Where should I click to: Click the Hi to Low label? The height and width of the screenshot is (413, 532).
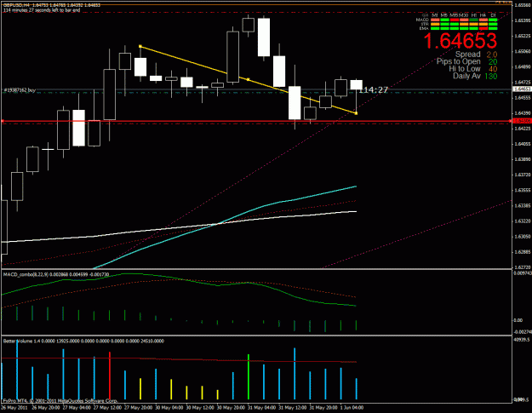click(465, 69)
